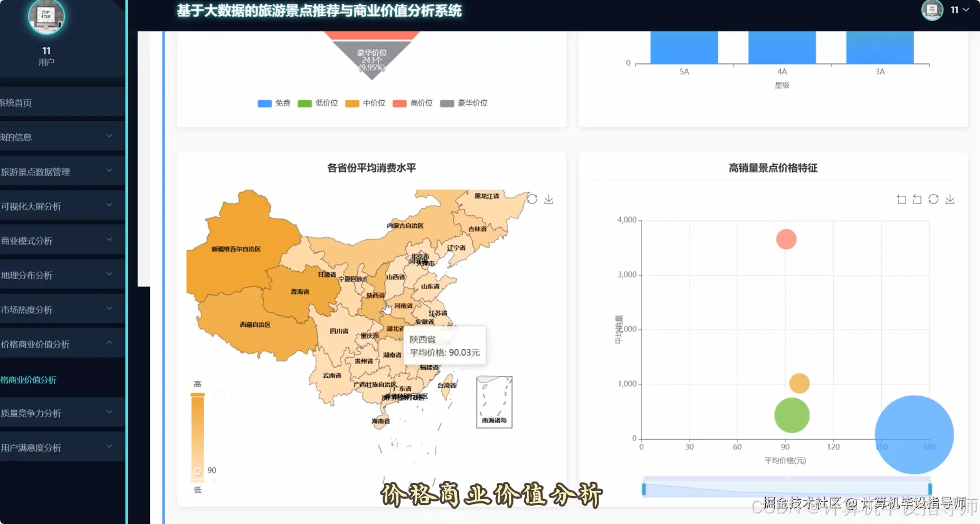Screen dimensions: 980x524
Task: Download the scatter chart as an image
Action: (x=951, y=199)
